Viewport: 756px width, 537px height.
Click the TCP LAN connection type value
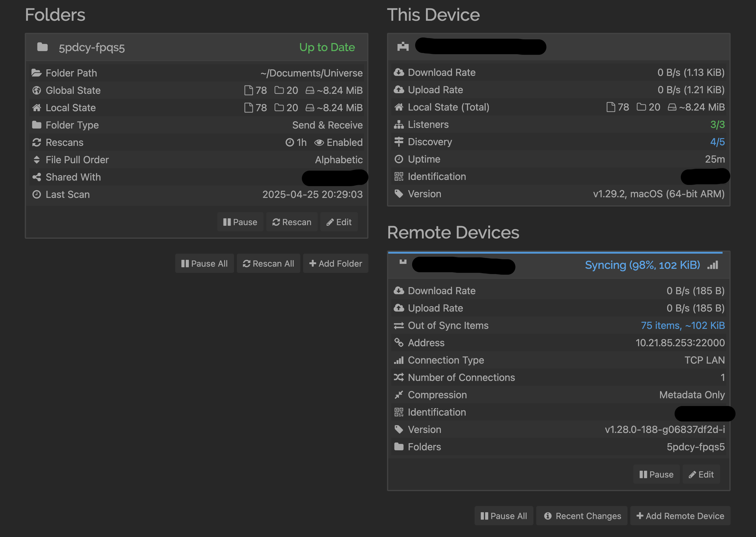tap(704, 360)
